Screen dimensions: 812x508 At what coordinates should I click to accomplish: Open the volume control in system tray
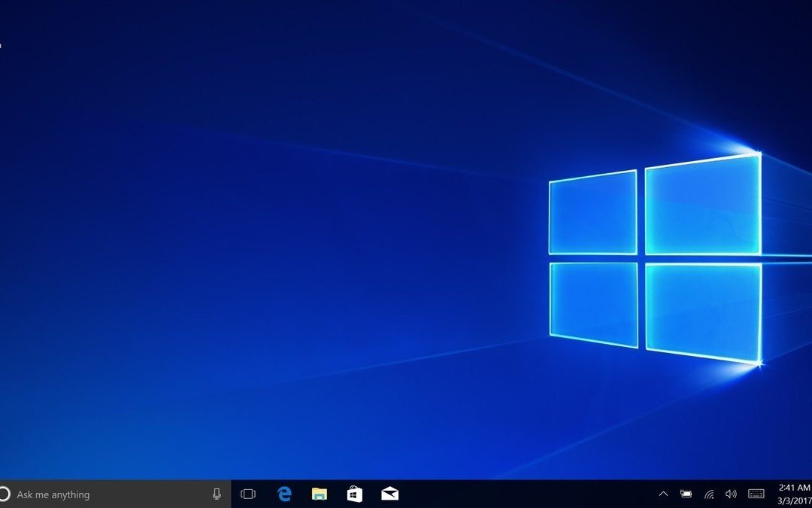(731, 494)
